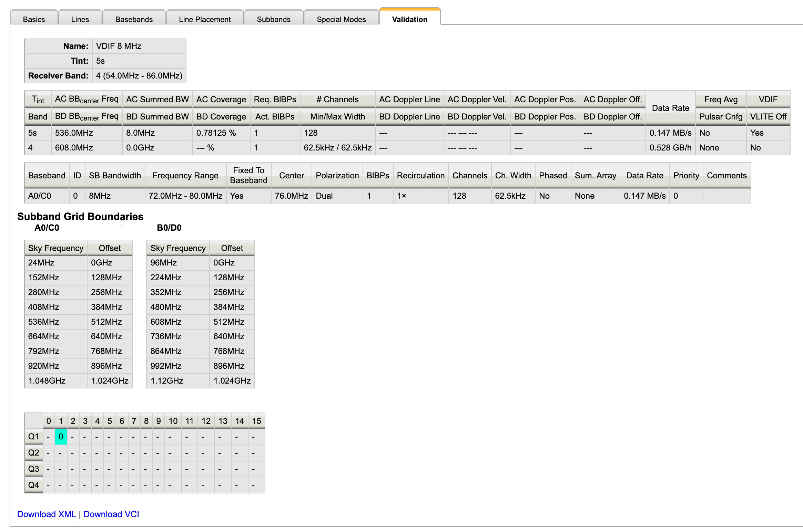Click the Sky Frequency header of A0/C0 table
This screenshot has height=532, width=803.
tap(55, 248)
